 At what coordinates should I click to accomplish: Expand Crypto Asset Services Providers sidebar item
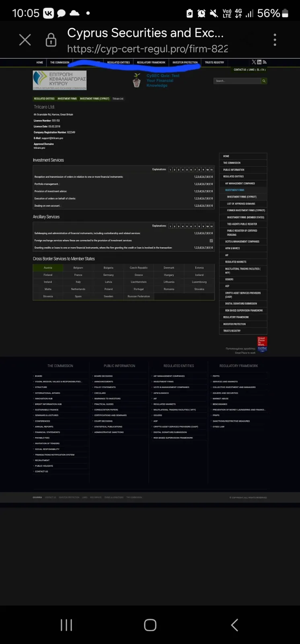coord(244,295)
